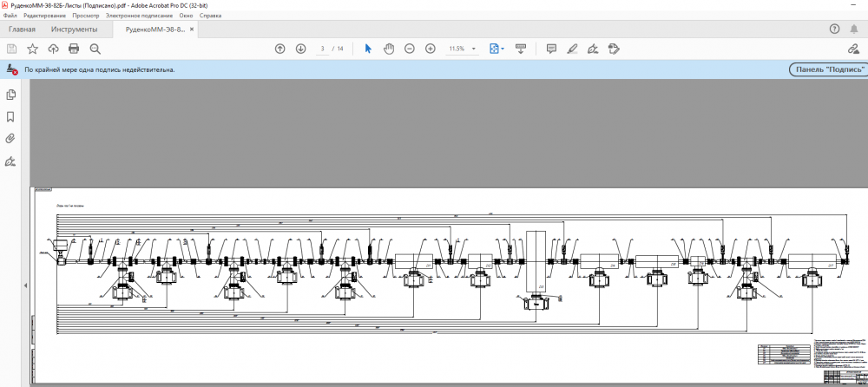
Task: Go to next page arrow
Action: point(300,49)
